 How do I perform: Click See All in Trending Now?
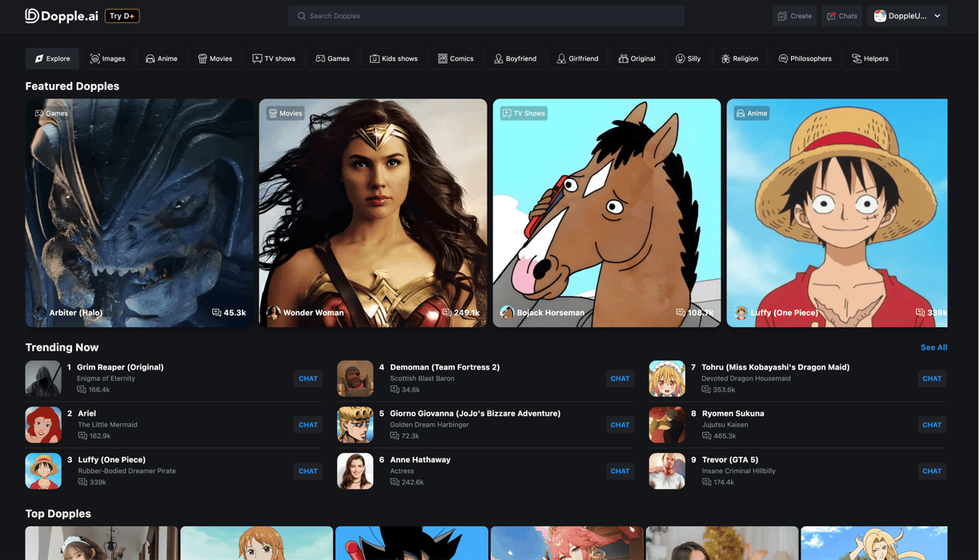pos(934,347)
